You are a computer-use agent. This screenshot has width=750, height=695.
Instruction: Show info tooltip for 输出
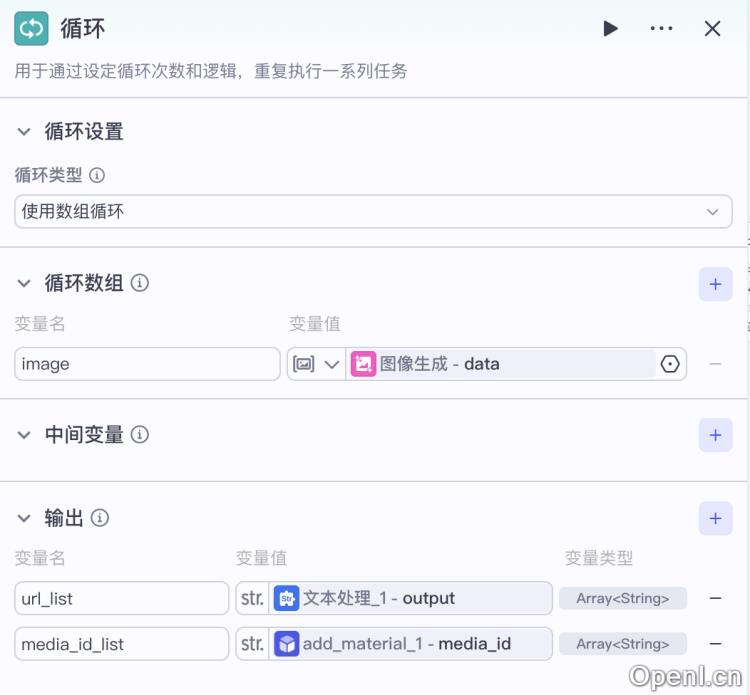tap(100, 518)
